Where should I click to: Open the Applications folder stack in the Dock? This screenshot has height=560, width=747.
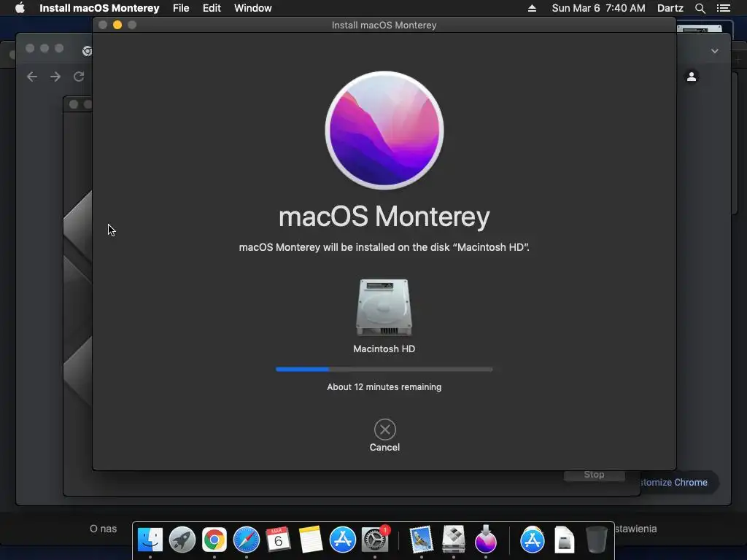[x=532, y=540]
